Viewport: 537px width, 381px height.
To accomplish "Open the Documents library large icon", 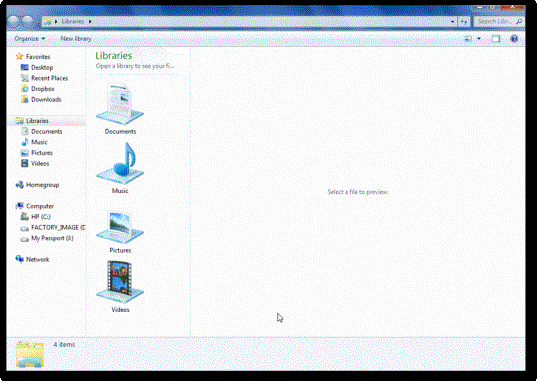I will 120,104.
